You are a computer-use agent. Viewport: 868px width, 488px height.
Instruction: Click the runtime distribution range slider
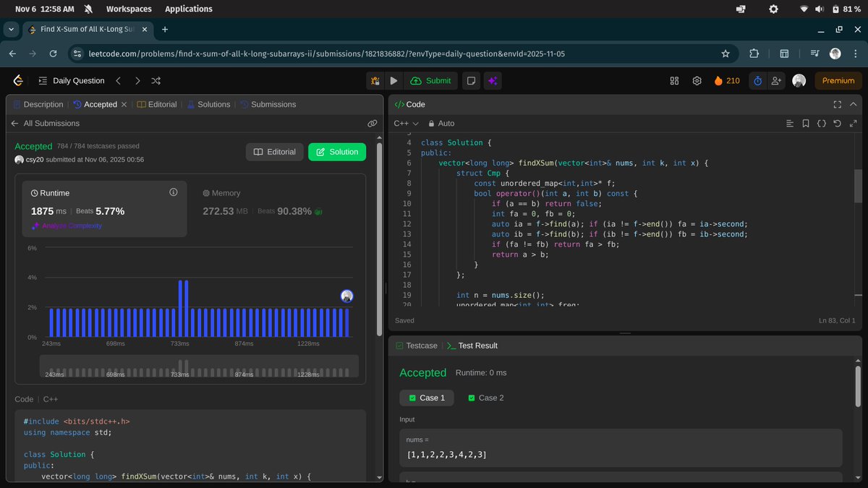pos(199,366)
